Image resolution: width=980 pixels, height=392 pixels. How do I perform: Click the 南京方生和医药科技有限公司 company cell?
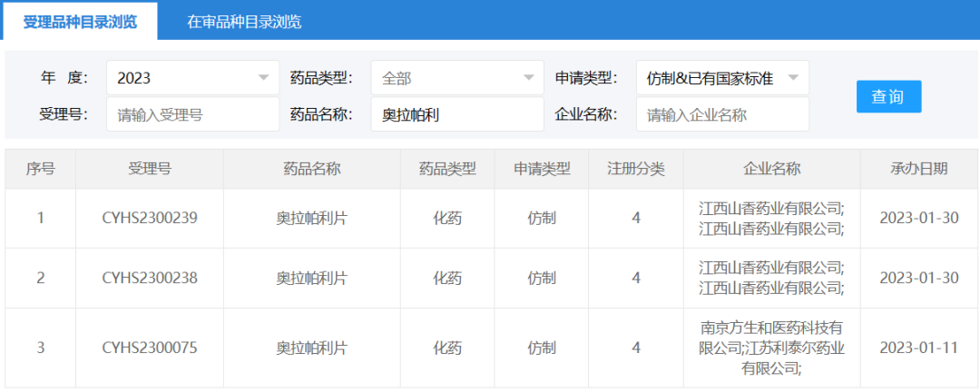point(771,348)
